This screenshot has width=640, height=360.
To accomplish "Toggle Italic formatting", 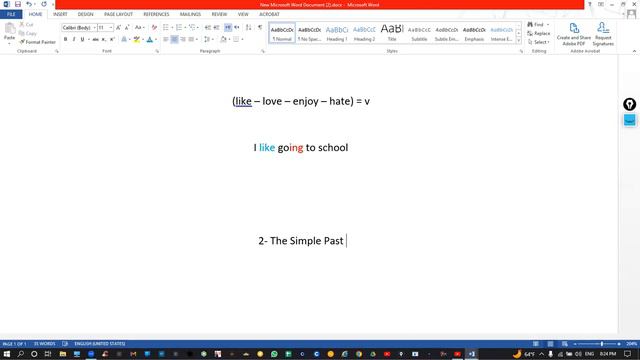I will pos(74,39).
